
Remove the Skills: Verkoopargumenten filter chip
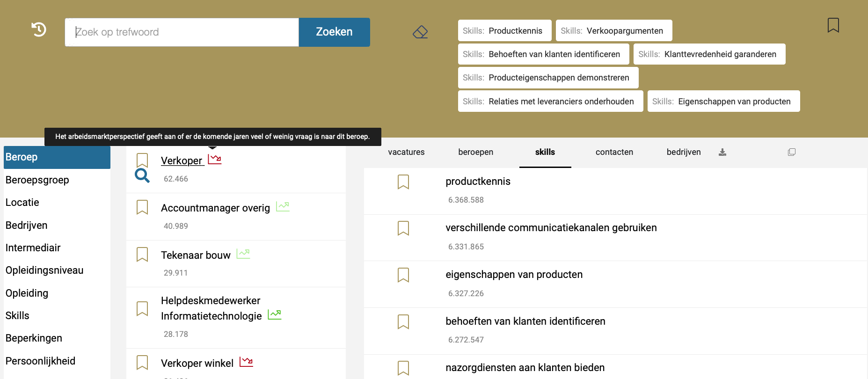tap(613, 31)
